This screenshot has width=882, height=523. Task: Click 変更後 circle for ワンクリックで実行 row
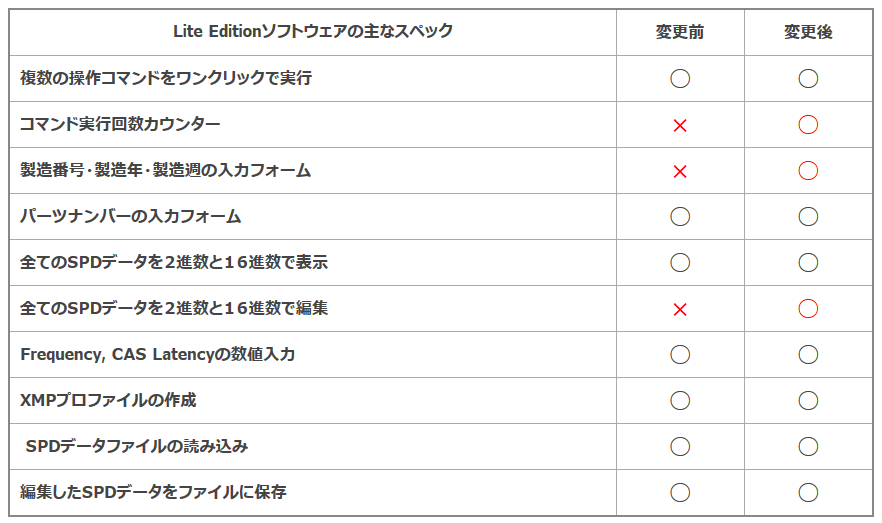[808, 78]
